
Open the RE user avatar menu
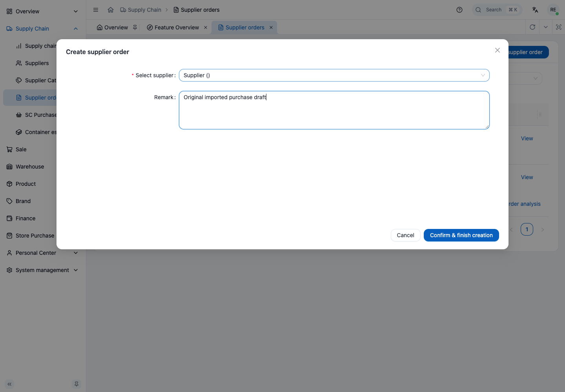[553, 10]
